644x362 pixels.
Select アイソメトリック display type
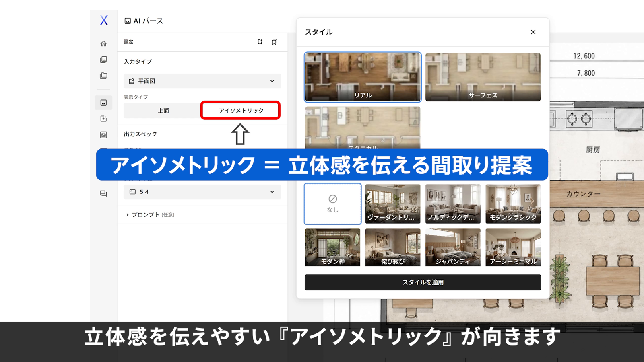(x=241, y=110)
